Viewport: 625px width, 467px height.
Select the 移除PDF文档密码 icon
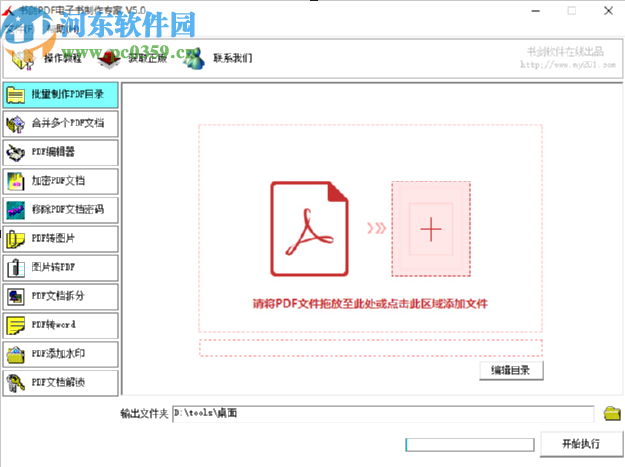(16, 210)
